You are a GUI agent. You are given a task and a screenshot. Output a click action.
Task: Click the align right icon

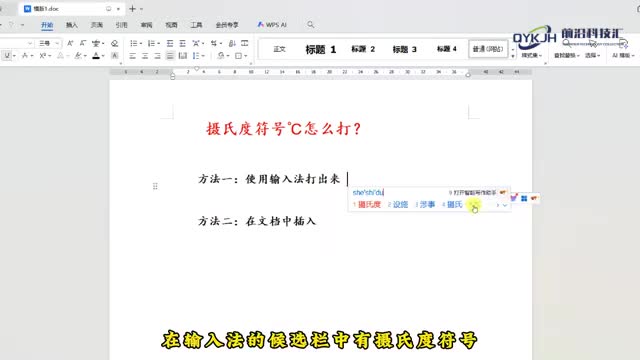click(x=157, y=56)
